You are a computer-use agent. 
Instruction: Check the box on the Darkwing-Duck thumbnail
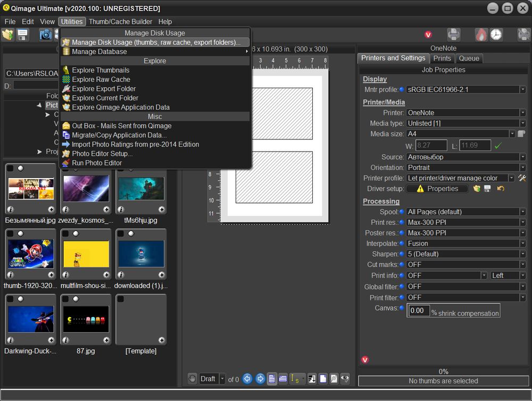click(10, 299)
